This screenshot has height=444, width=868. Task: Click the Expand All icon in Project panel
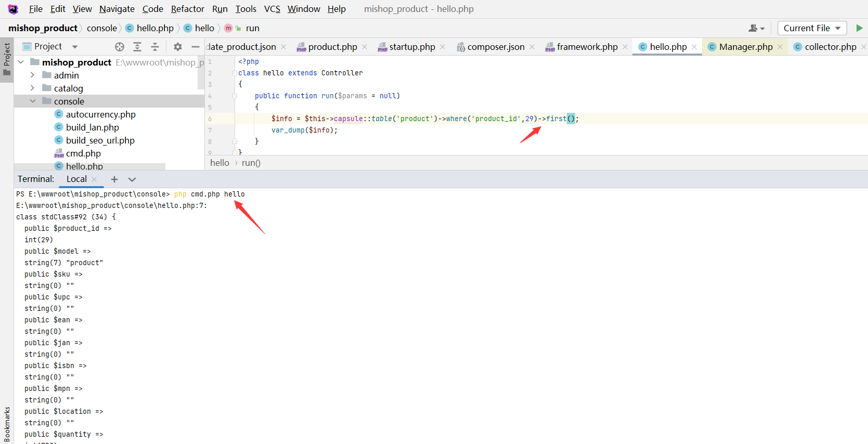pos(137,47)
